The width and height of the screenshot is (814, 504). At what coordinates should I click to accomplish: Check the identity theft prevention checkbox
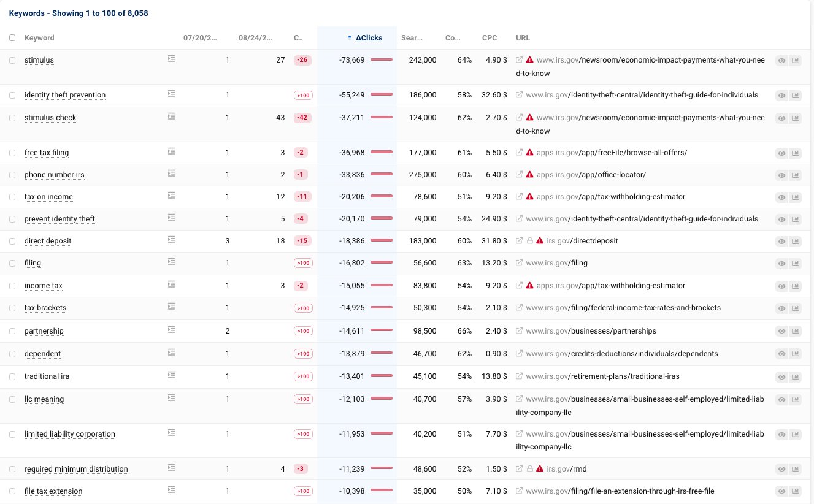tap(12, 96)
